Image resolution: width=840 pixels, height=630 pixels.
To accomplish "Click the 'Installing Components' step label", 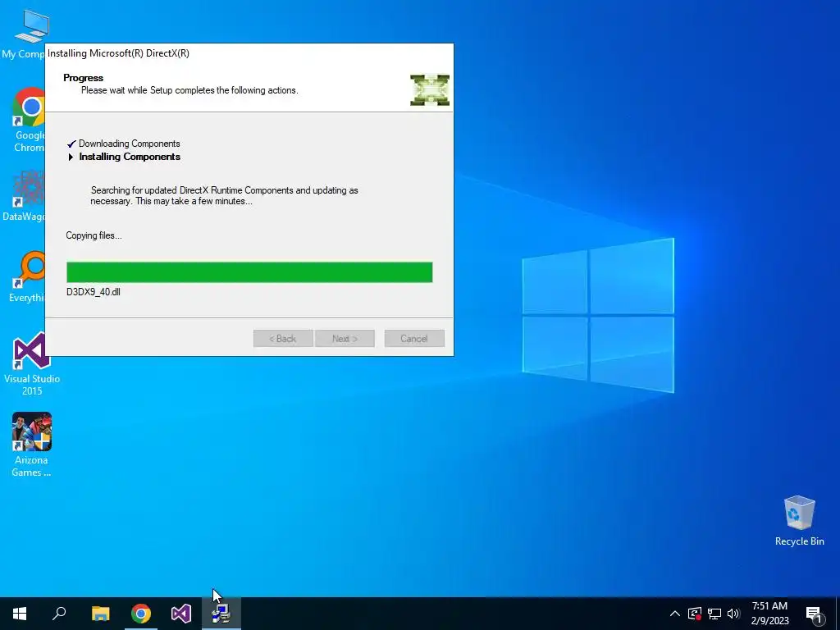I will click(130, 157).
